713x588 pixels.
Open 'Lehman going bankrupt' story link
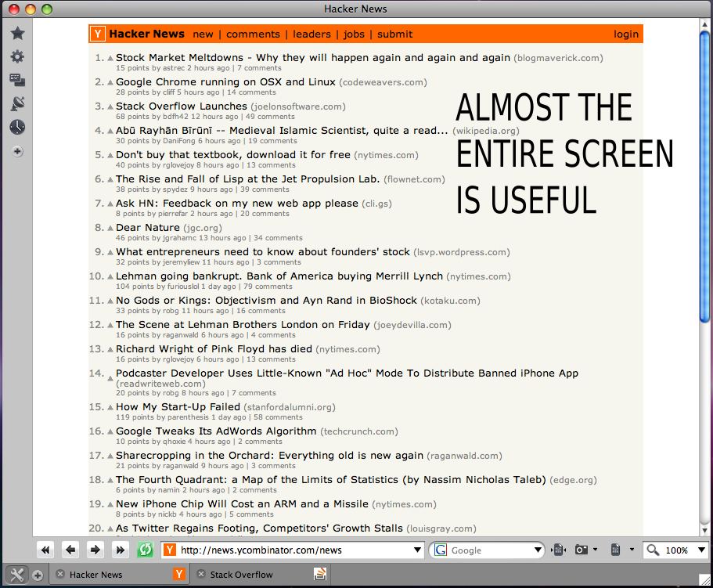(279, 276)
